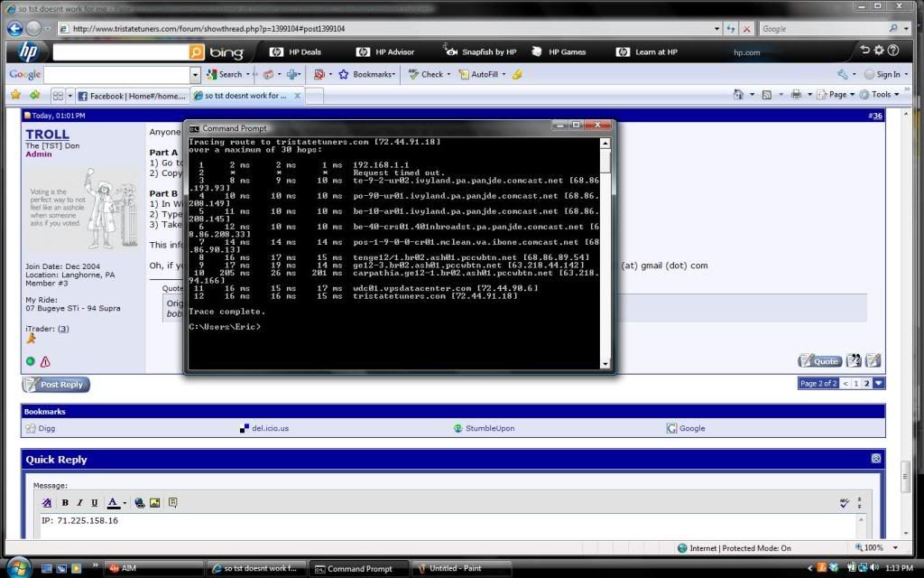This screenshot has height=578, width=924.
Task: Click the Bing search magnifier button
Action: pos(196,52)
